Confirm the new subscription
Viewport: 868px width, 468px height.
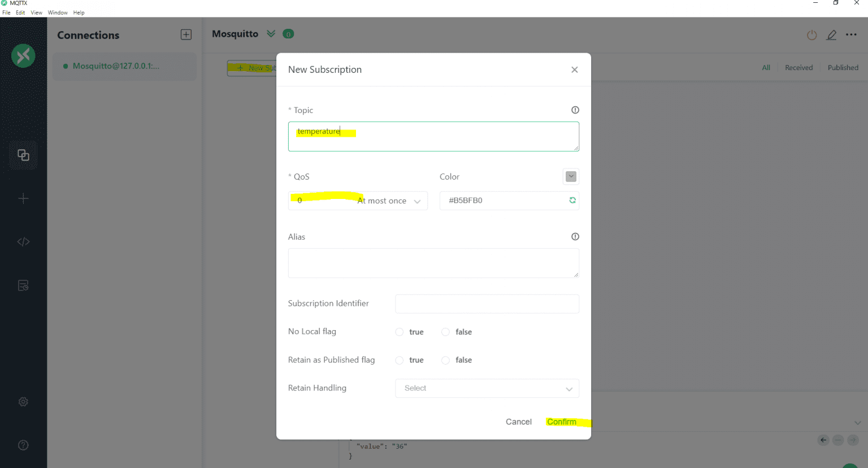click(x=561, y=422)
